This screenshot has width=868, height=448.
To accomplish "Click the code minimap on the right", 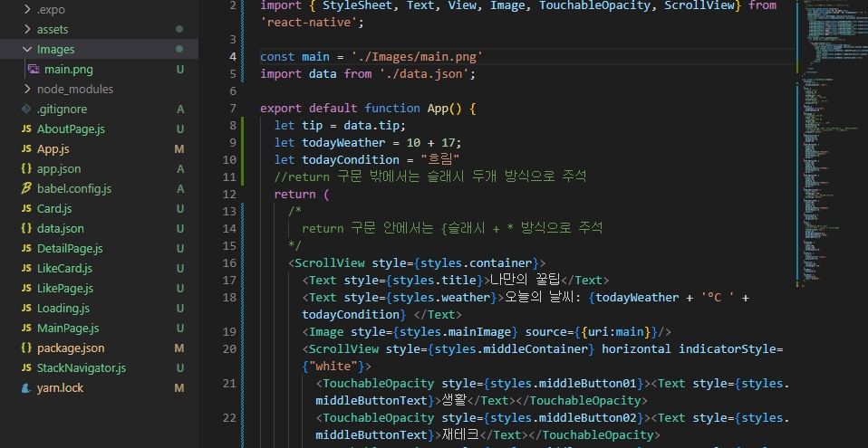I will (x=830, y=144).
